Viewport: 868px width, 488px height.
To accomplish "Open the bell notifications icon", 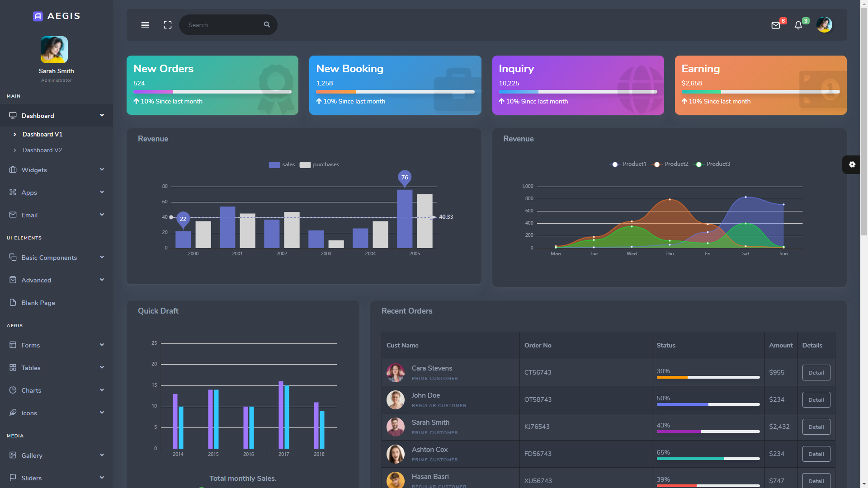I will tap(798, 25).
